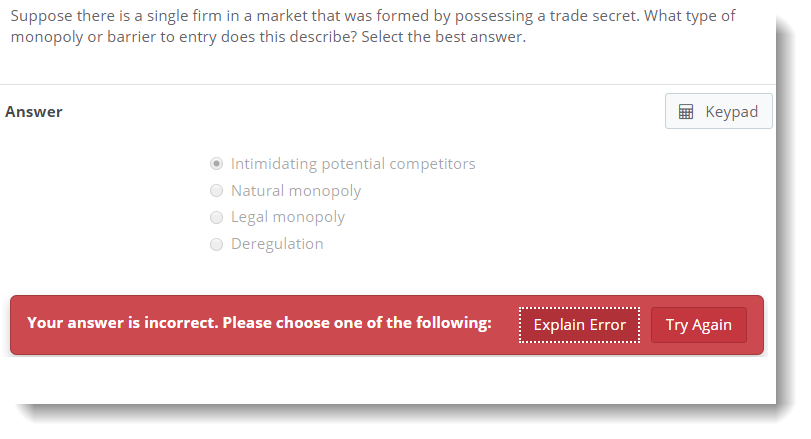The height and width of the screenshot is (439, 811).
Task: Click the "Deregulation" option label text
Action: 277,244
